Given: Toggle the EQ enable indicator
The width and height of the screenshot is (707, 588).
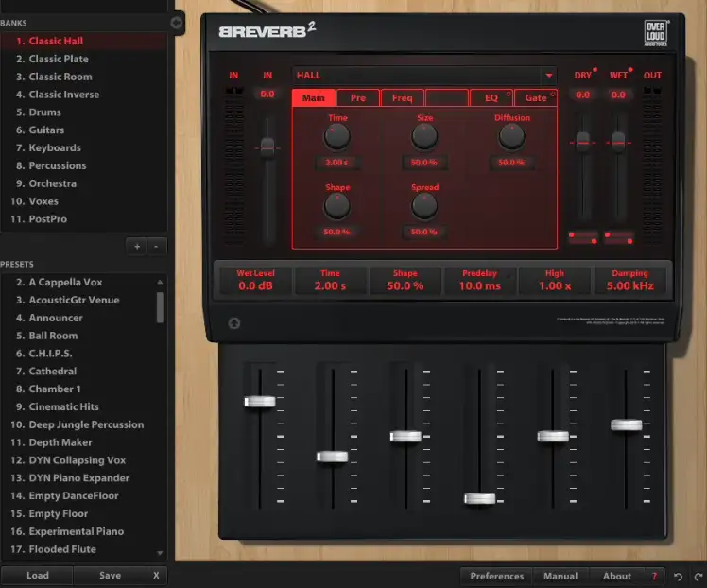Looking at the screenshot, I should point(509,94).
